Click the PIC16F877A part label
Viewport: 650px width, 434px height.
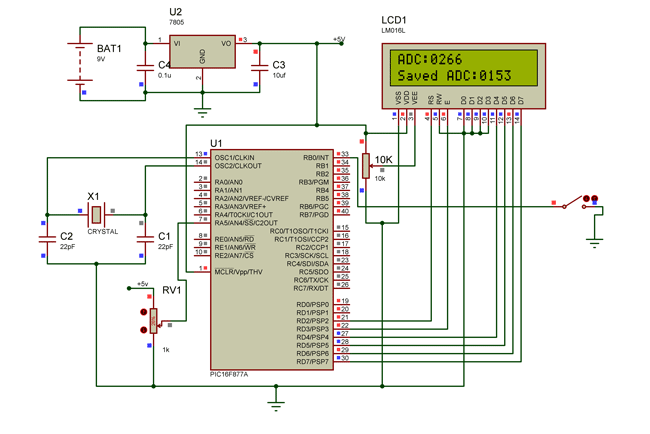[229, 374]
